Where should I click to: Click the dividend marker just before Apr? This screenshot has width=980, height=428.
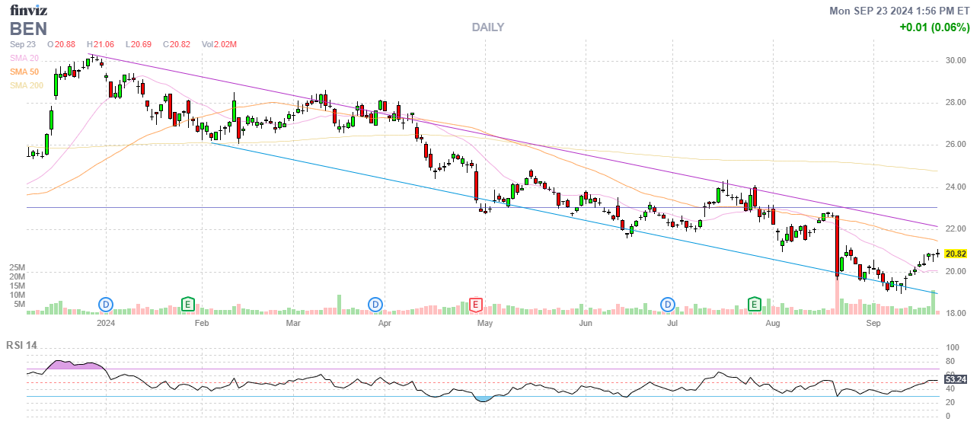point(375,305)
